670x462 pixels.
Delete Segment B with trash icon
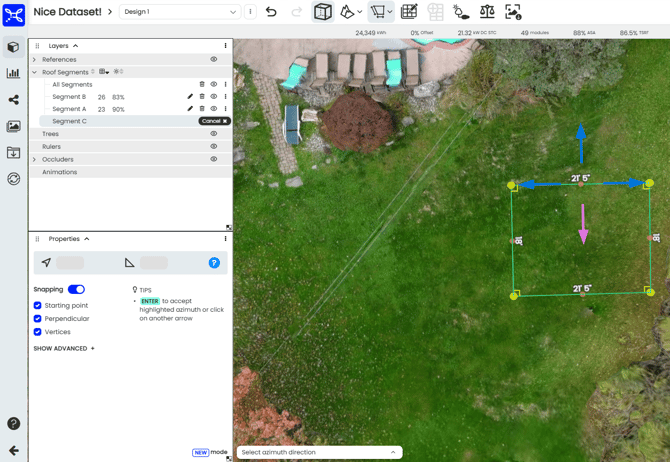click(202, 97)
